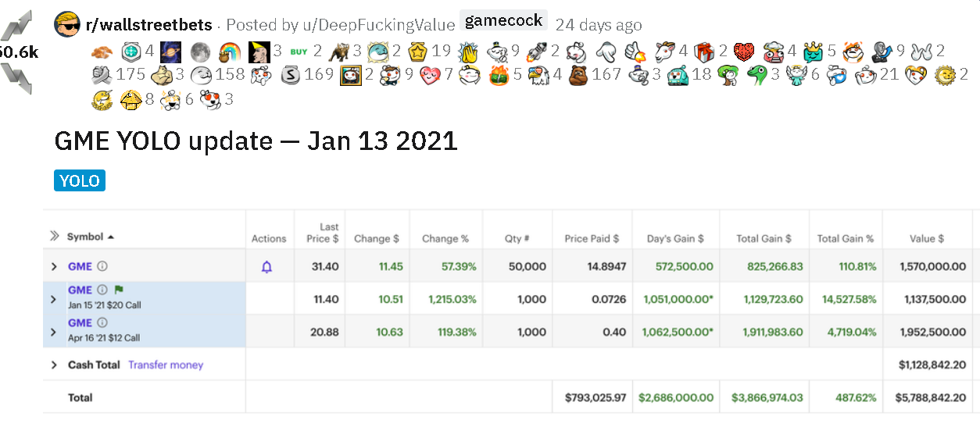This screenshot has width=980, height=421.
Task: Sort table by Symbol column header
Action: tap(85, 236)
